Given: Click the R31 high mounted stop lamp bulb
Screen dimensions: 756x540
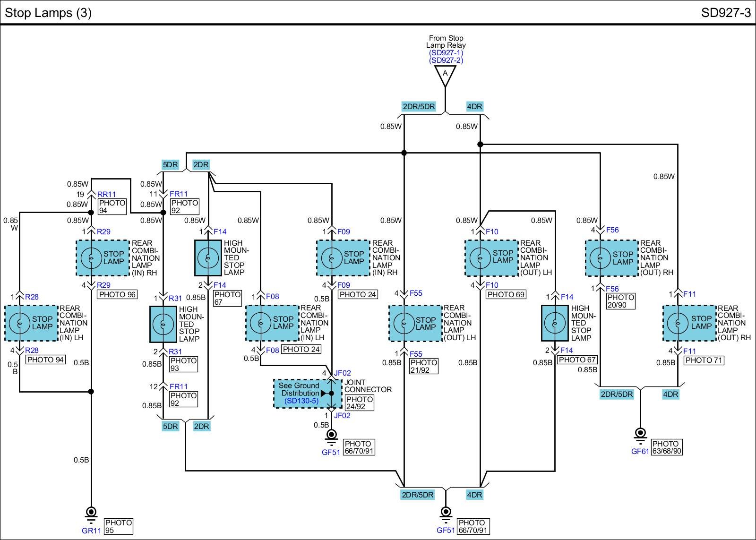Looking at the screenshot, I should (x=163, y=324).
